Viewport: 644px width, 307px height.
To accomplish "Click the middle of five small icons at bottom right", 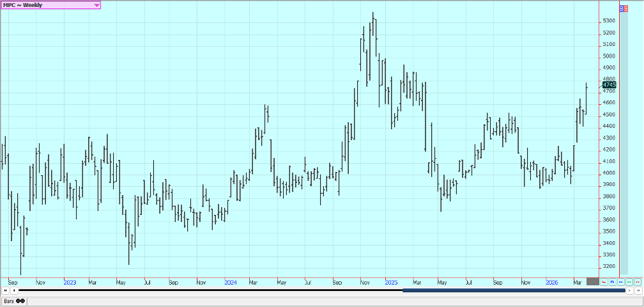I will pyautogui.click(x=620, y=281).
